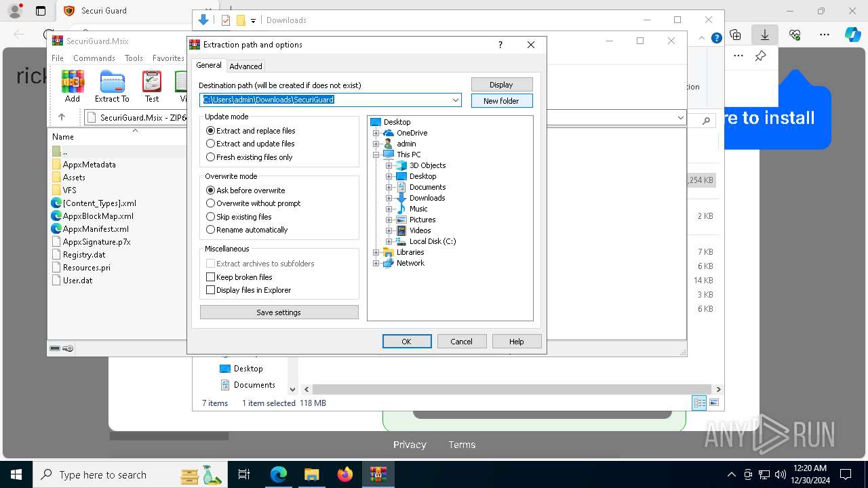
Task: Open the File menu in WinRAR
Action: [58, 58]
